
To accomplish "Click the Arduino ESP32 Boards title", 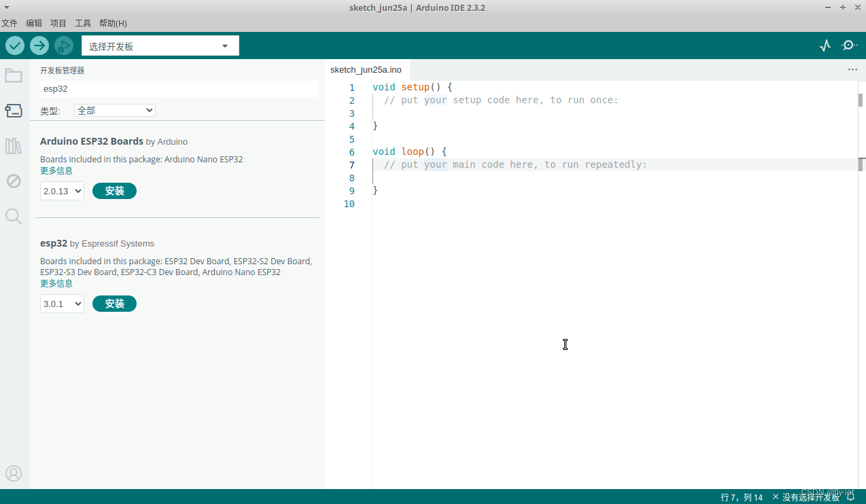I will pyautogui.click(x=92, y=141).
